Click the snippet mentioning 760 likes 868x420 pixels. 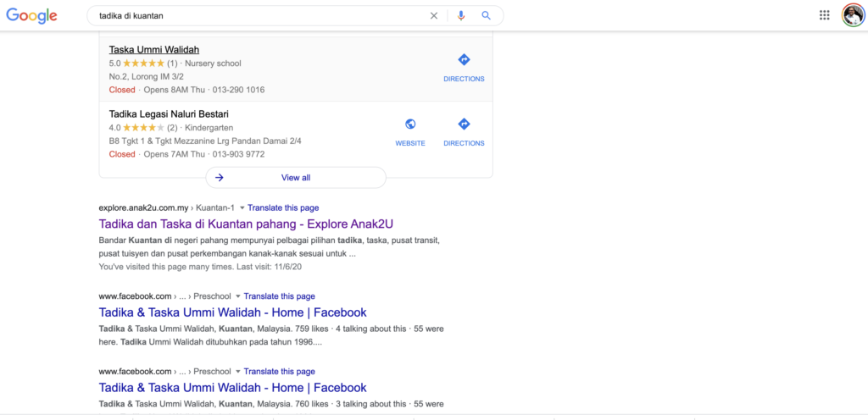point(271,404)
